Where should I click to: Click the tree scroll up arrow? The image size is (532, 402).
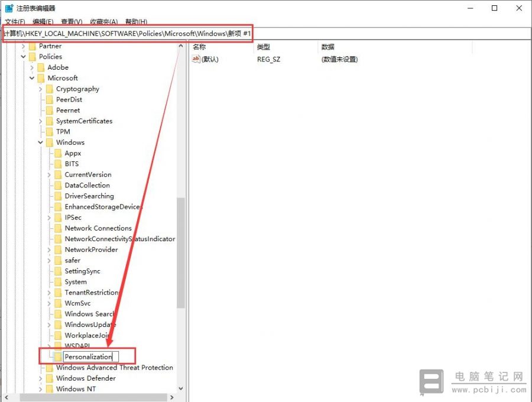[180, 46]
